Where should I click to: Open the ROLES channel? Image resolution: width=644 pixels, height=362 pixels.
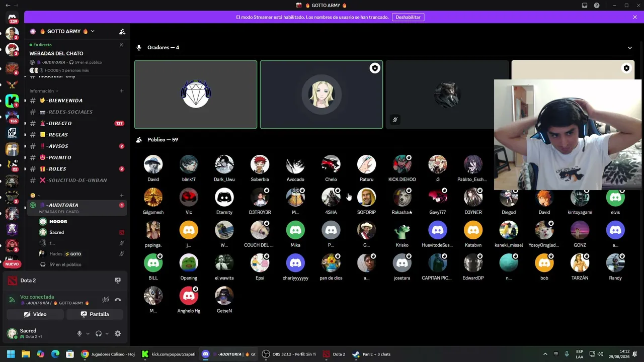click(77, 169)
